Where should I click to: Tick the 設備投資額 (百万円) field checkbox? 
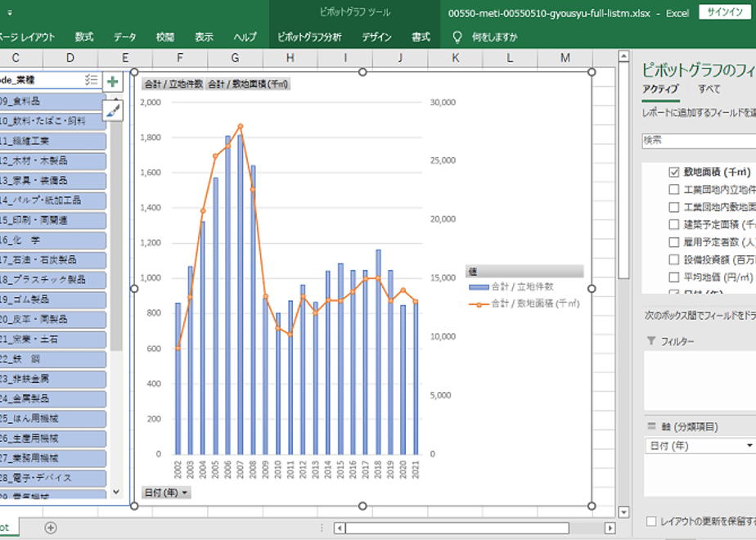point(674,259)
